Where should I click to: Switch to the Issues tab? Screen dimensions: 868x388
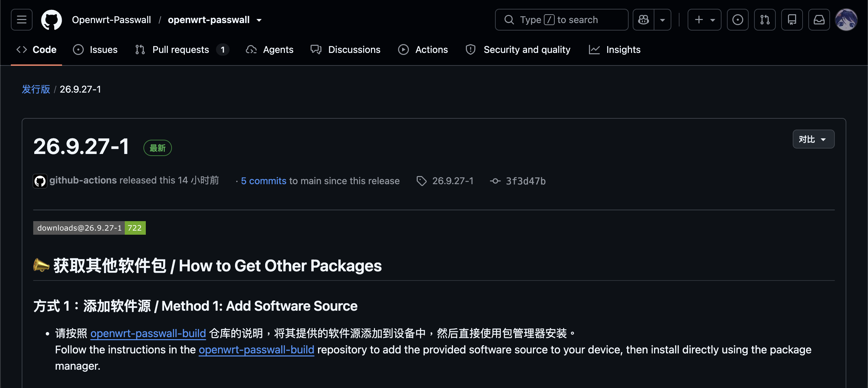click(x=95, y=50)
